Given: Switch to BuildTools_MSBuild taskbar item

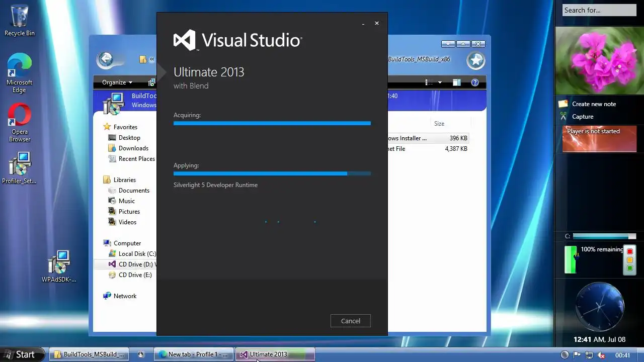Looking at the screenshot, I should pyautogui.click(x=89, y=354).
